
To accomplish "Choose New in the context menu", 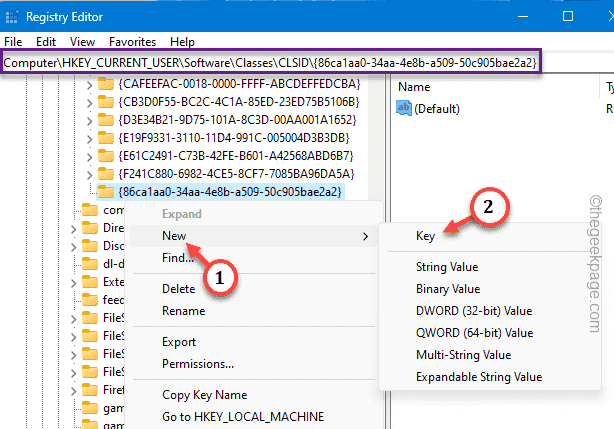I will tap(253, 236).
